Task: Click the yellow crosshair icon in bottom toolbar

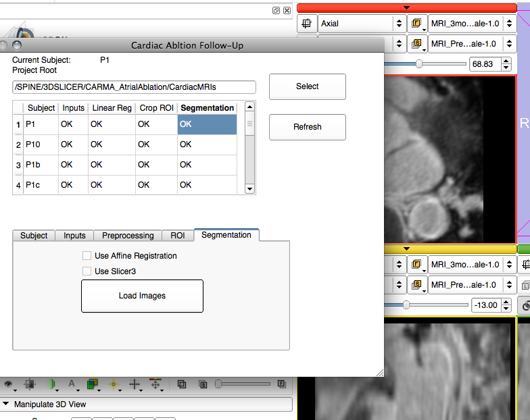Action: point(114,384)
